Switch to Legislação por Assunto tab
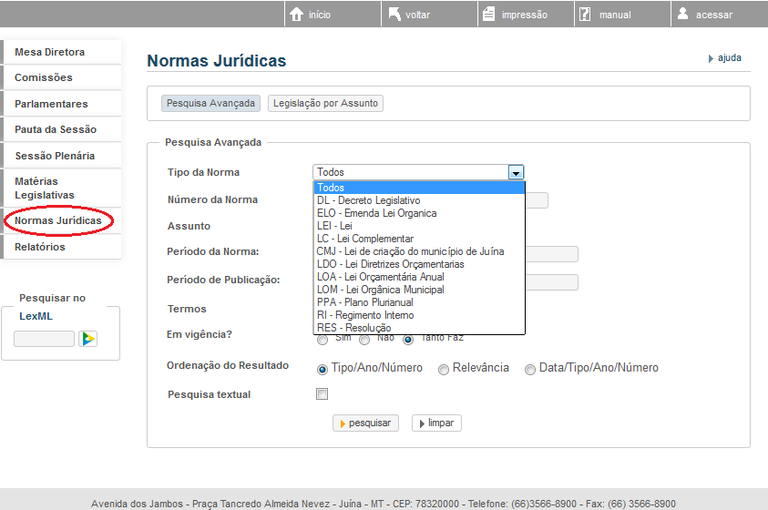Screen dimensions: 768x510 pos(325,103)
